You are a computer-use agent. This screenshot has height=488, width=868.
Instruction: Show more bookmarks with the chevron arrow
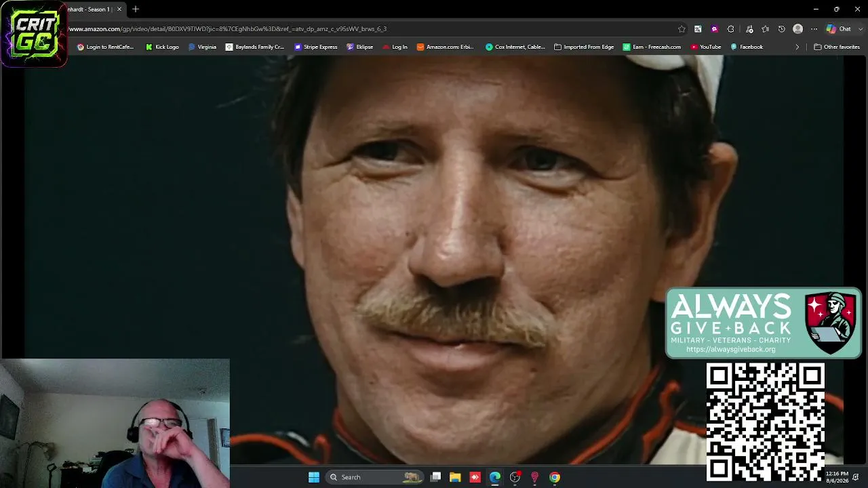(x=797, y=47)
